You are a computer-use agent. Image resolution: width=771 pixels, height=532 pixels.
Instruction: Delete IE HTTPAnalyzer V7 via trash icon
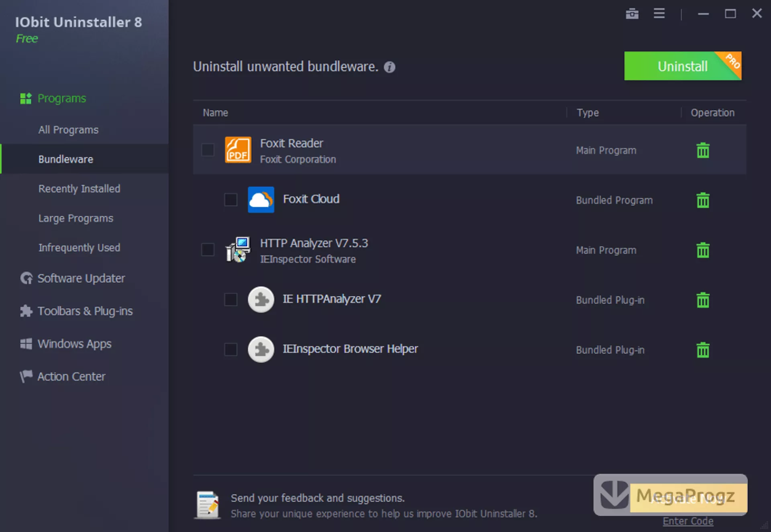(x=703, y=300)
